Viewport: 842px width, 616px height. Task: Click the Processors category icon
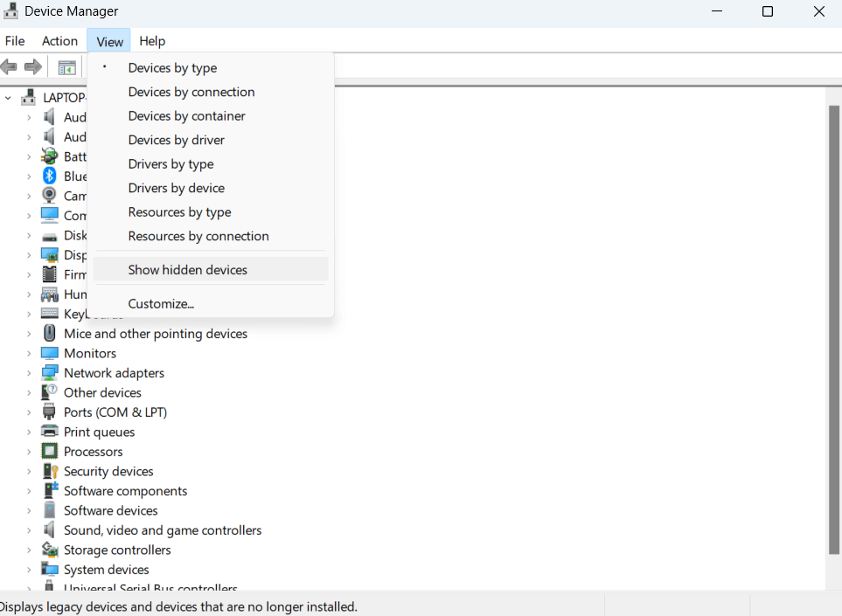50,452
